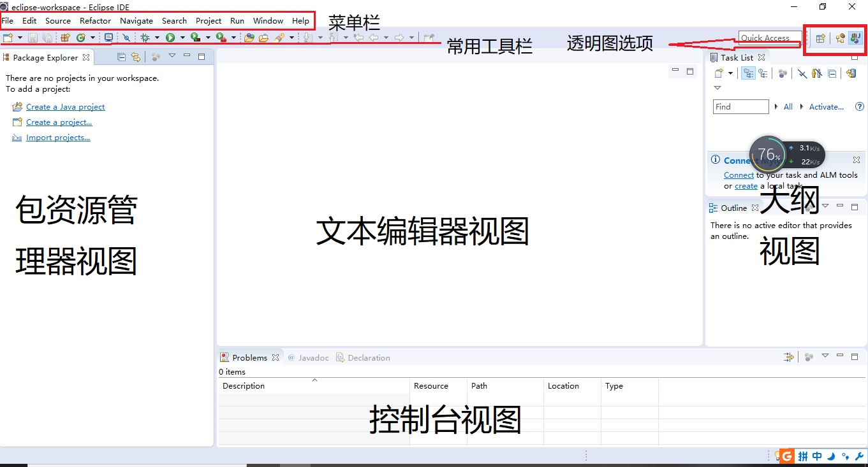
Task: Click the New Java Package icon
Action: coord(65,38)
